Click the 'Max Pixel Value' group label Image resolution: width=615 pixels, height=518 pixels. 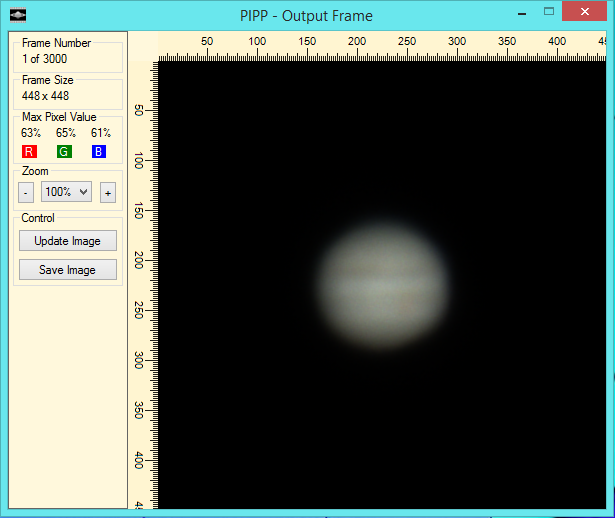[59, 117]
